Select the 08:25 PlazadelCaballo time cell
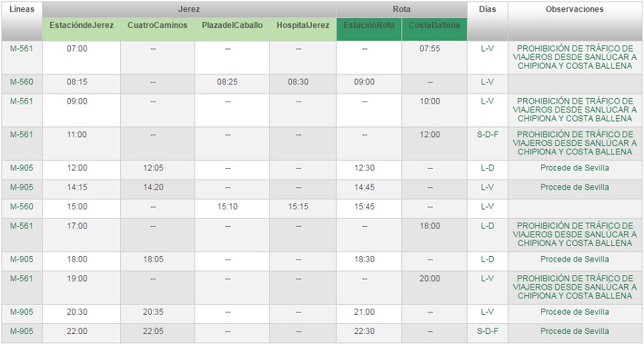The image size is (644, 344). click(x=228, y=82)
